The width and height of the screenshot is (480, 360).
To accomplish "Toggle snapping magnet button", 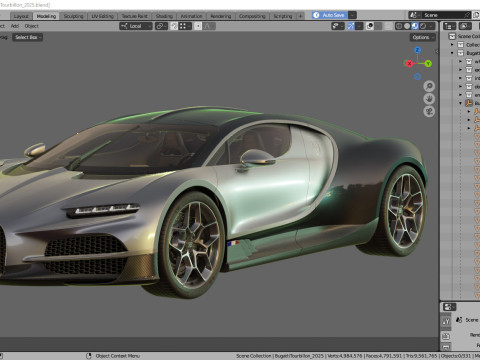I will (174, 26).
